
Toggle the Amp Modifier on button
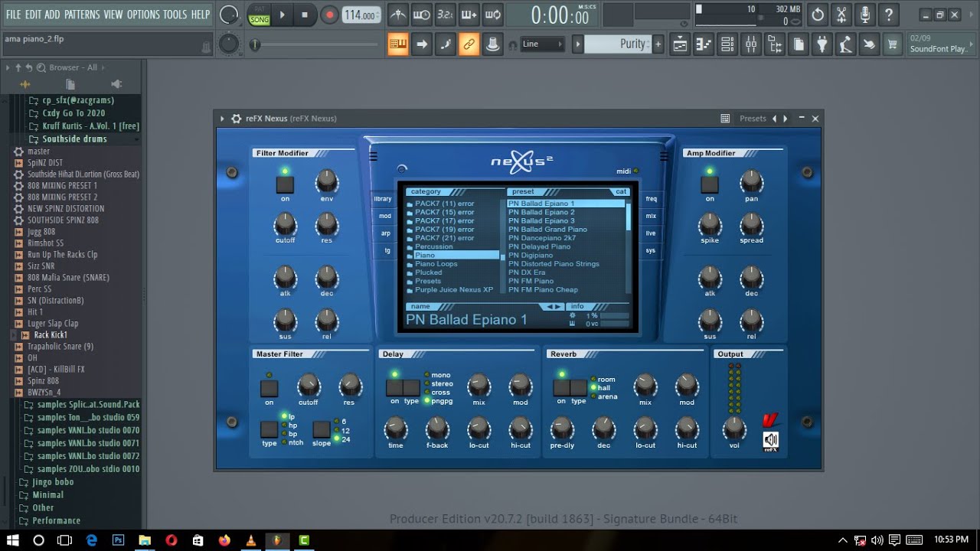click(x=710, y=184)
